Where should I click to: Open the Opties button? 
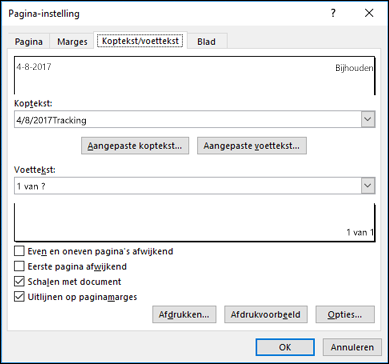(x=345, y=314)
